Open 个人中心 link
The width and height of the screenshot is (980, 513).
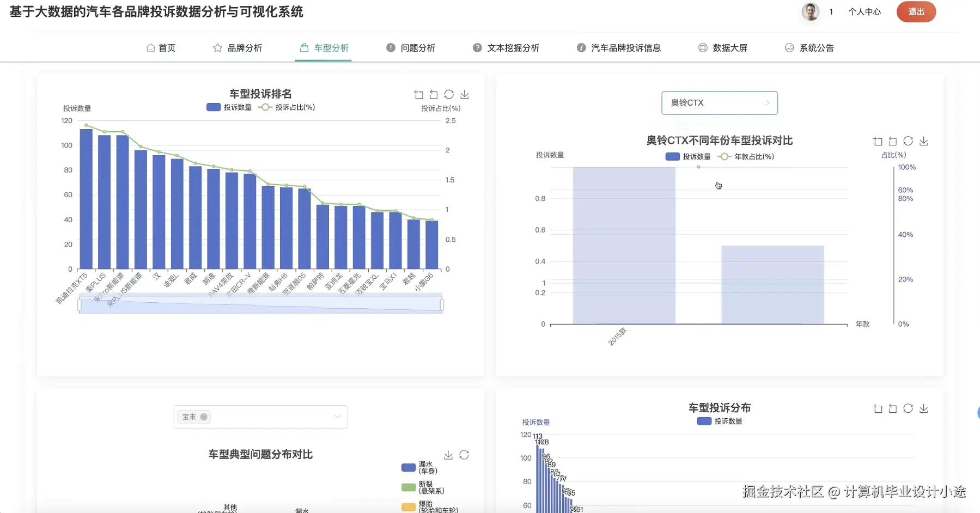(x=865, y=11)
